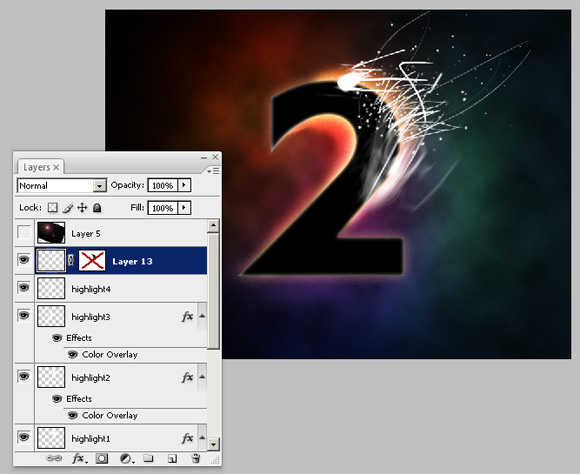The image size is (580, 474).
Task: Open the Layers panel options menu
Action: pos(213,171)
